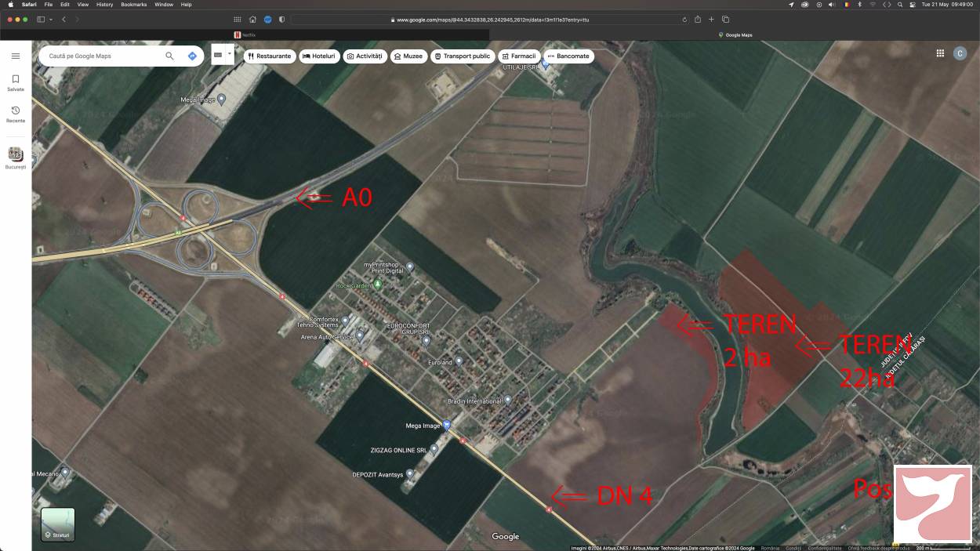
Task: Select the Mecano map pin
Action: click(64, 473)
